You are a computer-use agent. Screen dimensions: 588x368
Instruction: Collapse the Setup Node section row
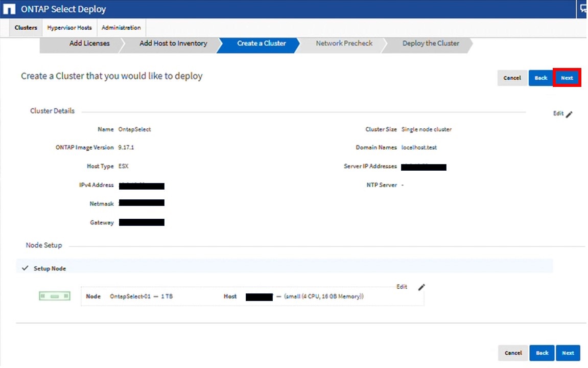click(50, 268)
